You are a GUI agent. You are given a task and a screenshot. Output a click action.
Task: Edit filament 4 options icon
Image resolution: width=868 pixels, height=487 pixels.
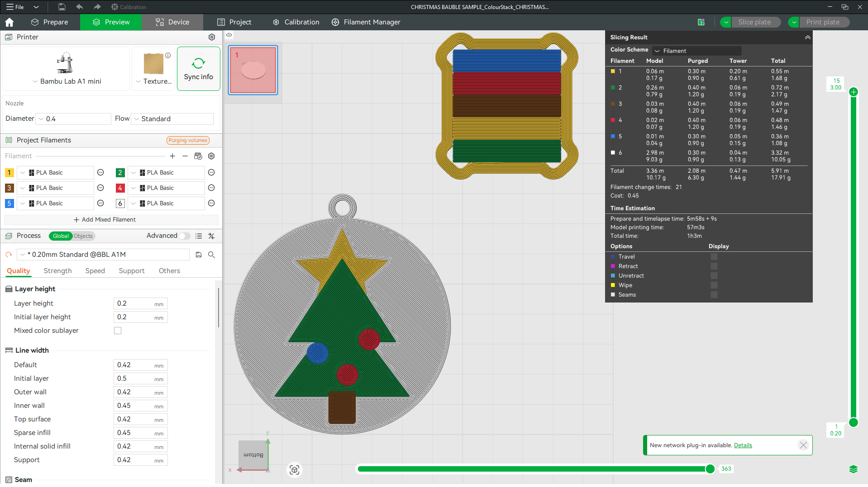pyautogui.click(x=211, y=188)
